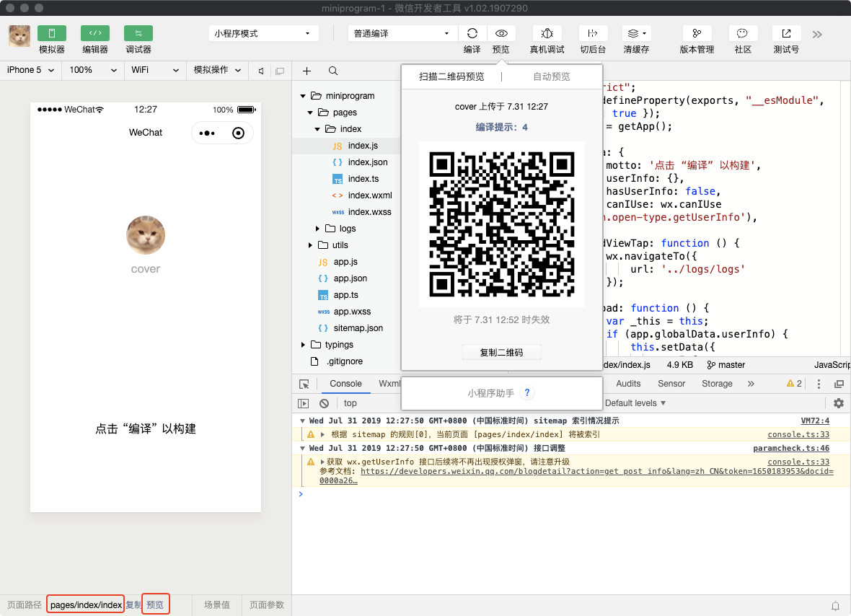The width and height of the screenshot is (851, 616).
Task: Show more devtools tabs chevron
Action: tap(751, 384)
